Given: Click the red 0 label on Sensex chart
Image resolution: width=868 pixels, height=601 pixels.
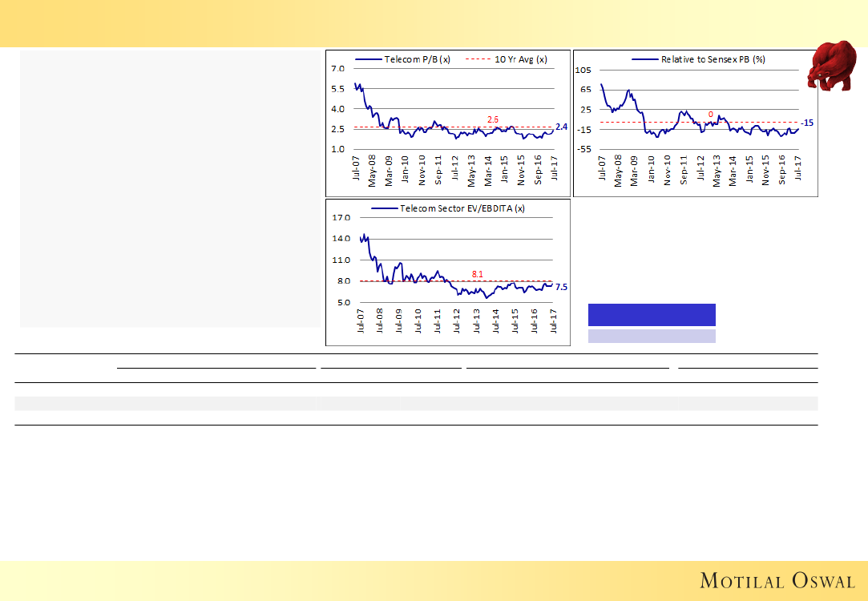Looking at the screenshot, I should (710, 115).
